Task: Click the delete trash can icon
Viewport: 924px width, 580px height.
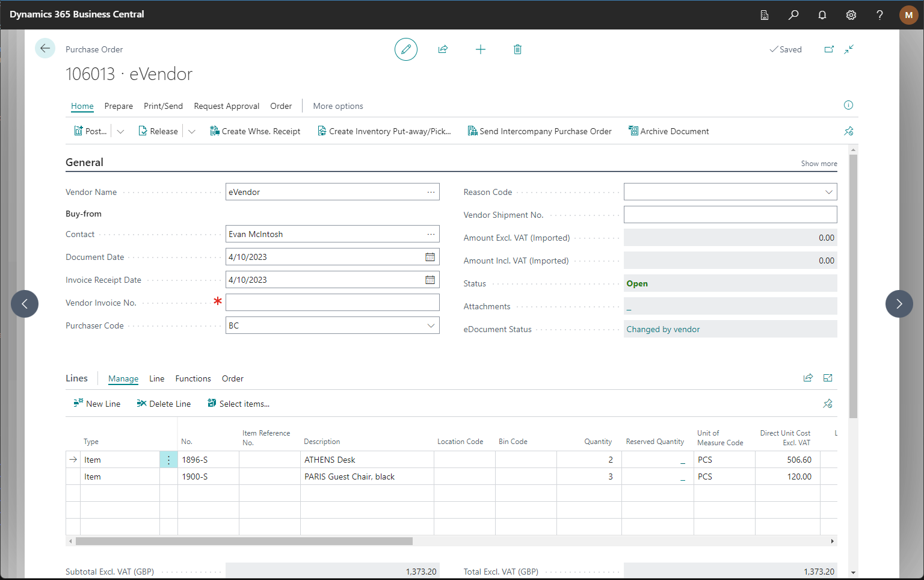Action: click(x=517, y=49)
